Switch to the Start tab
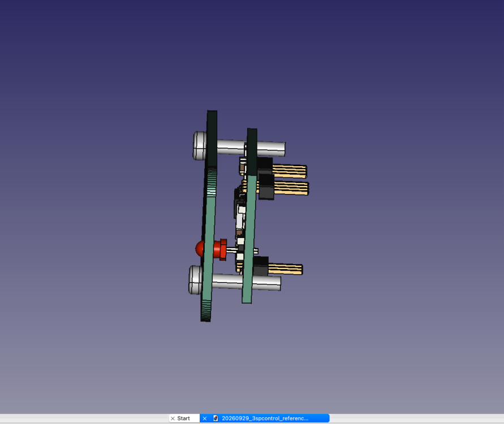 183,418
